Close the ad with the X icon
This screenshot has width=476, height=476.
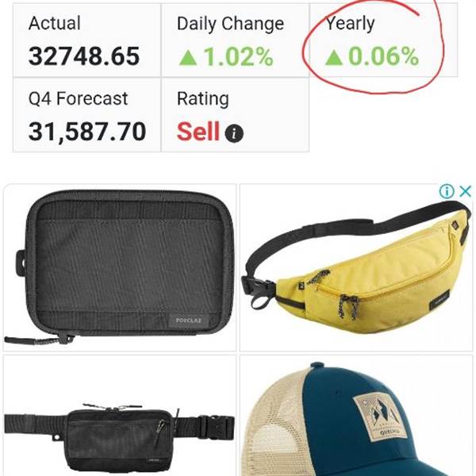coord(465,191)
